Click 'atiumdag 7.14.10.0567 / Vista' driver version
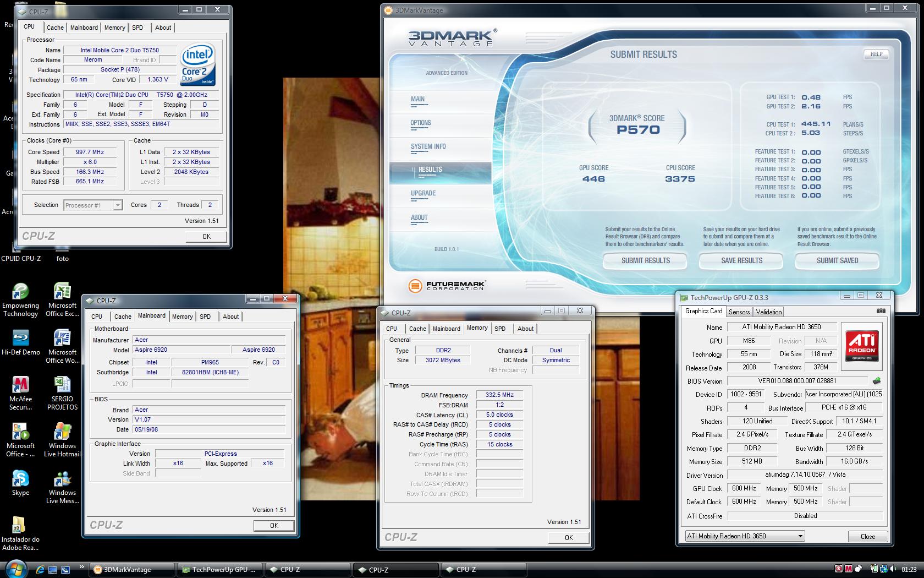Screen dimensions: 924x578 [x=805, y=475]
